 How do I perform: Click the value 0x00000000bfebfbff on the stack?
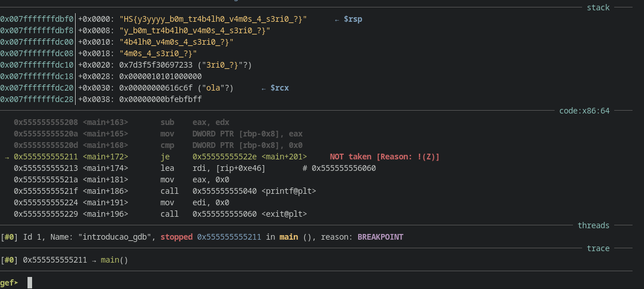click(x=160, y=100)
